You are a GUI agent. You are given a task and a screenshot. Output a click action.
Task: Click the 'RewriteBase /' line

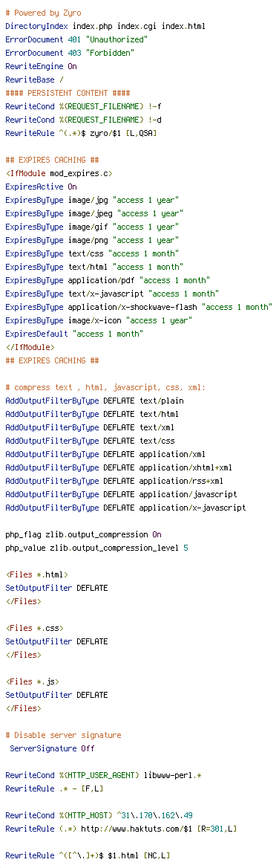coord(34,80)
